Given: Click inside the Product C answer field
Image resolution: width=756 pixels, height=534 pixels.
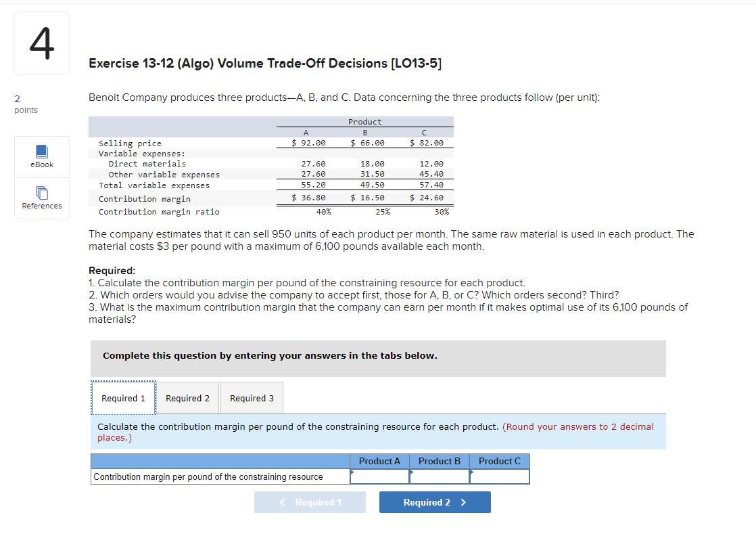Looking at the screenshot, I should click(x=499, y=476).
